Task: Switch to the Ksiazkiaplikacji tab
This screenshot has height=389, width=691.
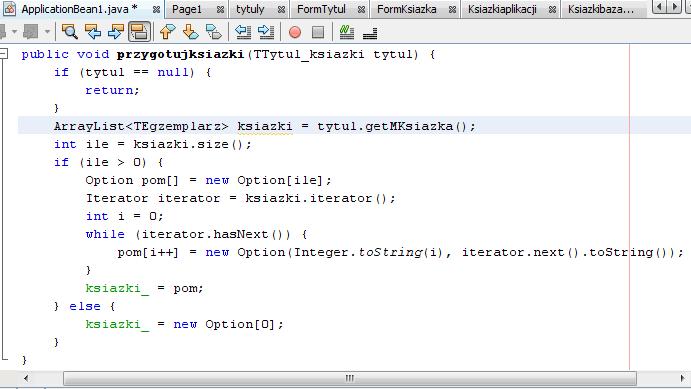Action: pyautogui.click(x=502, y=9)
